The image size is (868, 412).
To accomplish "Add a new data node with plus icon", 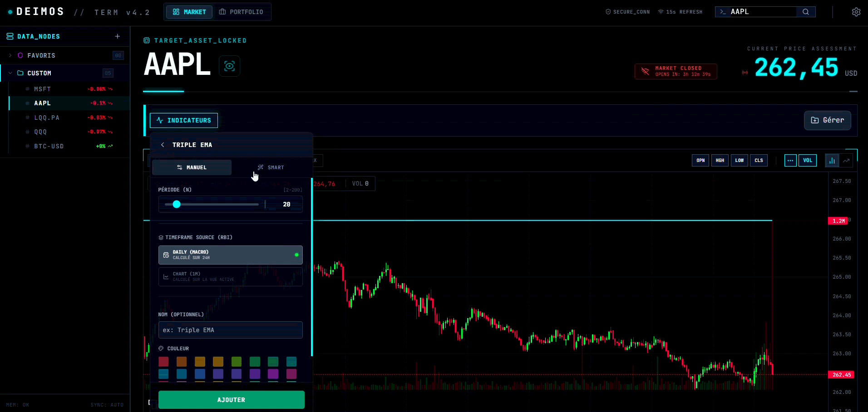I will pyautogui.click(x=118, y=36).
